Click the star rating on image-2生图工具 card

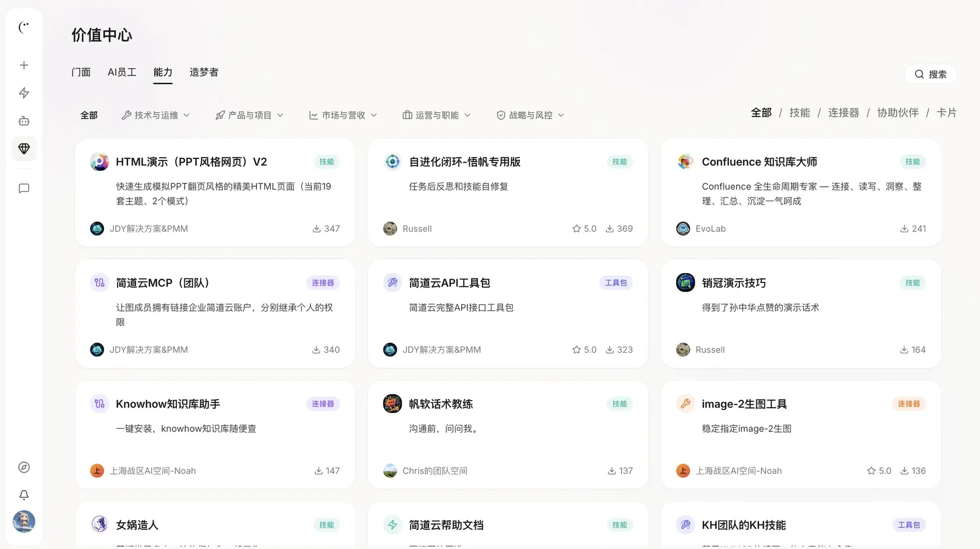point(879,471)
